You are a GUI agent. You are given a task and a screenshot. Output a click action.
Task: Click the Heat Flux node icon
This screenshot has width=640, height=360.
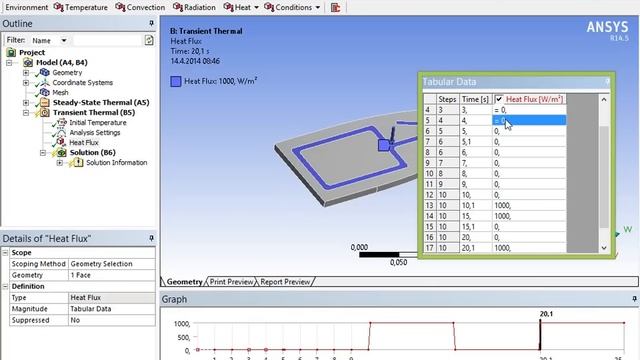pos(61,142)
